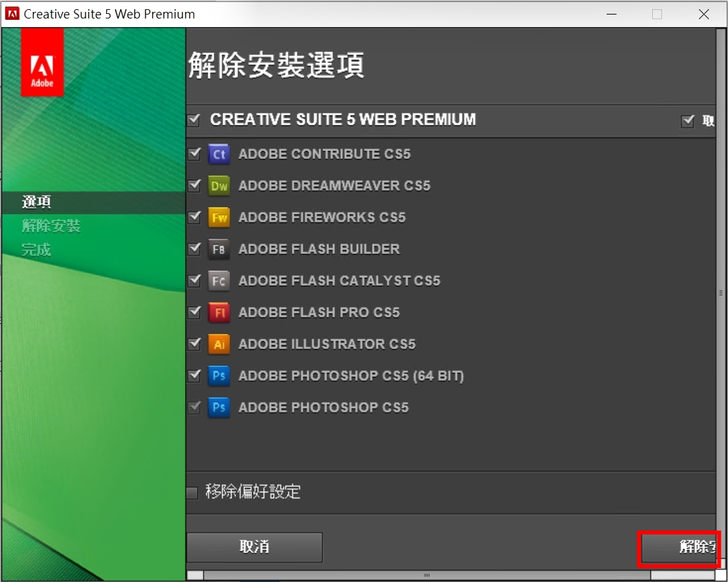Screen dimensions: 728x582
Task: Click the 解除安裝 uninstall button at bottom right
Action: point(679,548)
